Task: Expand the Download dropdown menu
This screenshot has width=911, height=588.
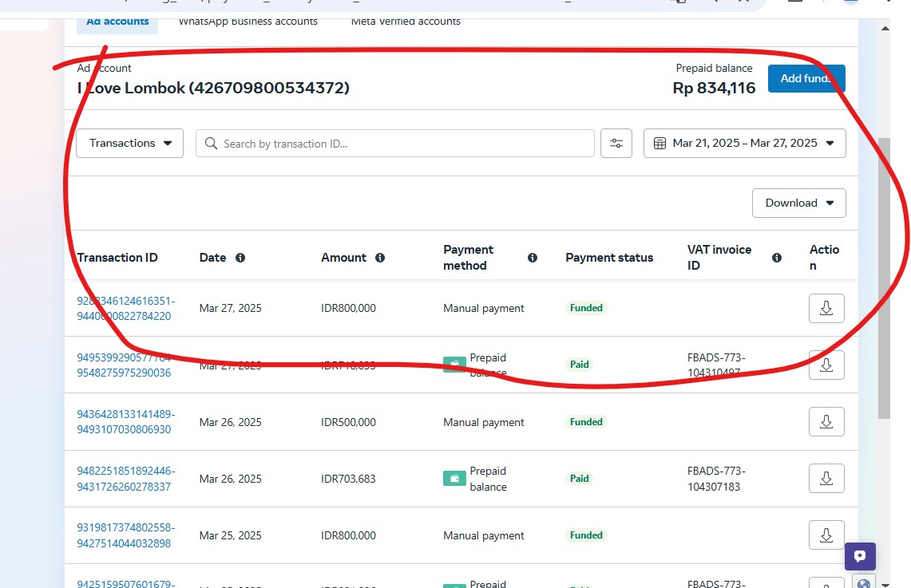Action: point(798,203)
